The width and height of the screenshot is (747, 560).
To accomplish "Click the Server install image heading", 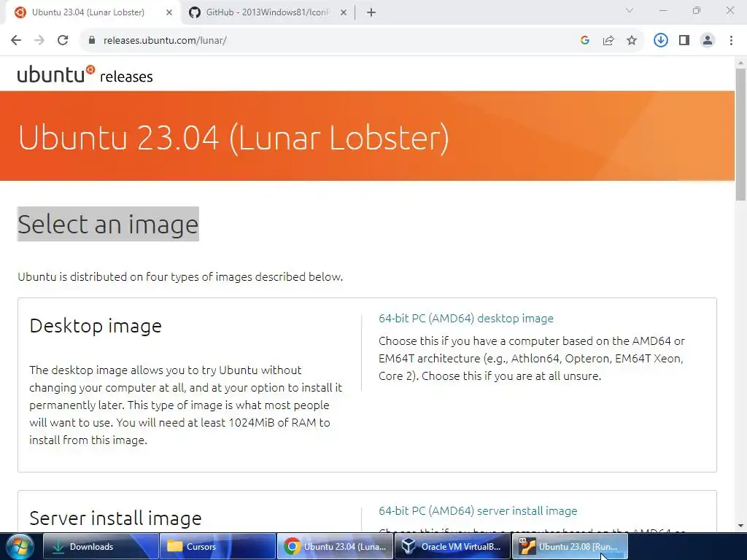I will (115, 518).
